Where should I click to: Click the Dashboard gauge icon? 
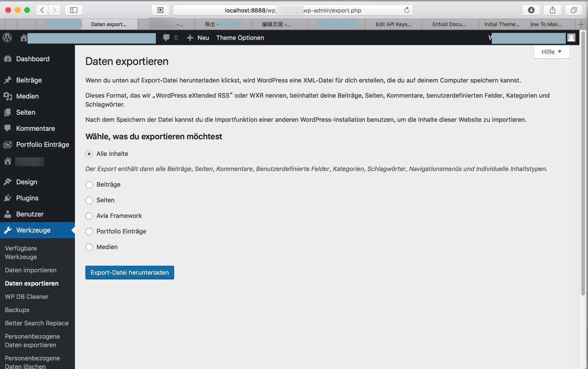coord(8,59)
